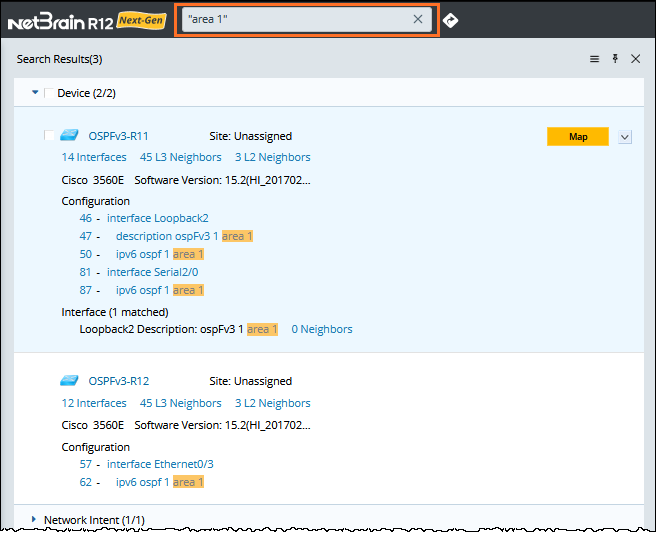The height and width of the screenshot is (534, 656).
Task: Collapse the Device results group
Action: click(35, 93)
